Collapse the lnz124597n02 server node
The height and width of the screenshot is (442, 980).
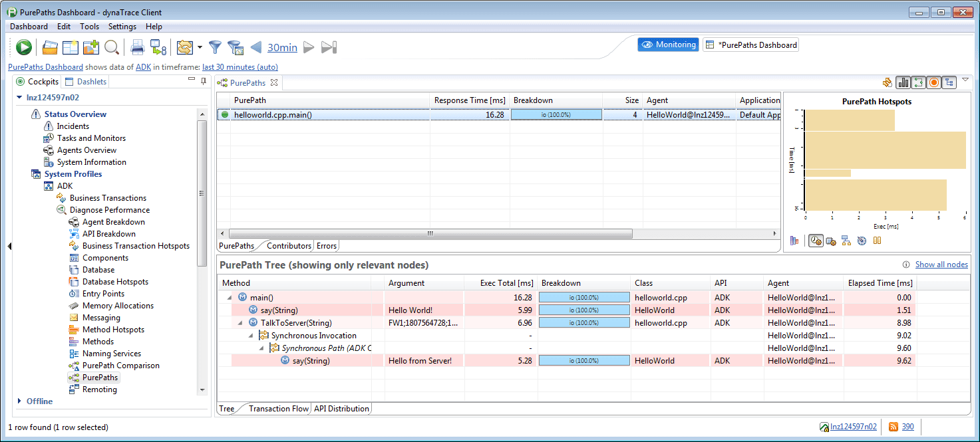click(x=19, y=98)
